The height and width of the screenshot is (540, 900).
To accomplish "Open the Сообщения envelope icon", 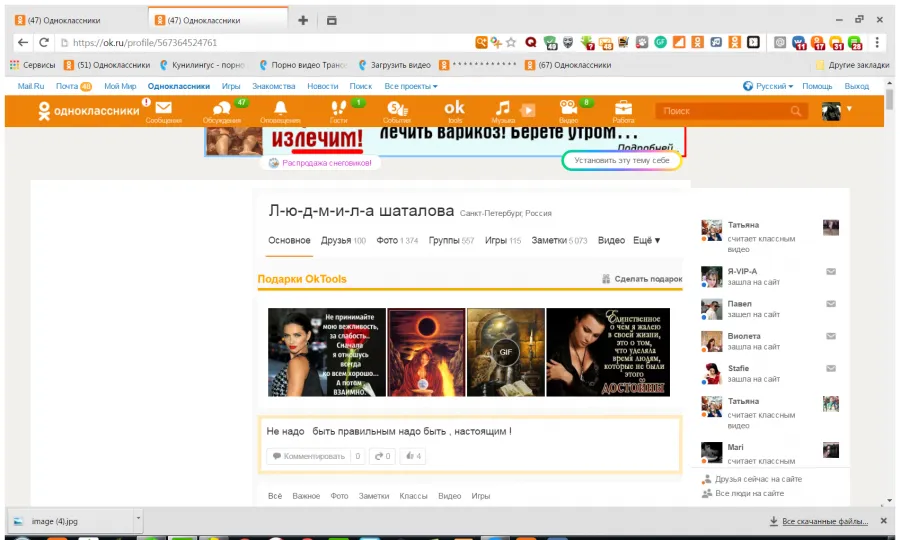I will pyautogui.click(x=164, y=108).
